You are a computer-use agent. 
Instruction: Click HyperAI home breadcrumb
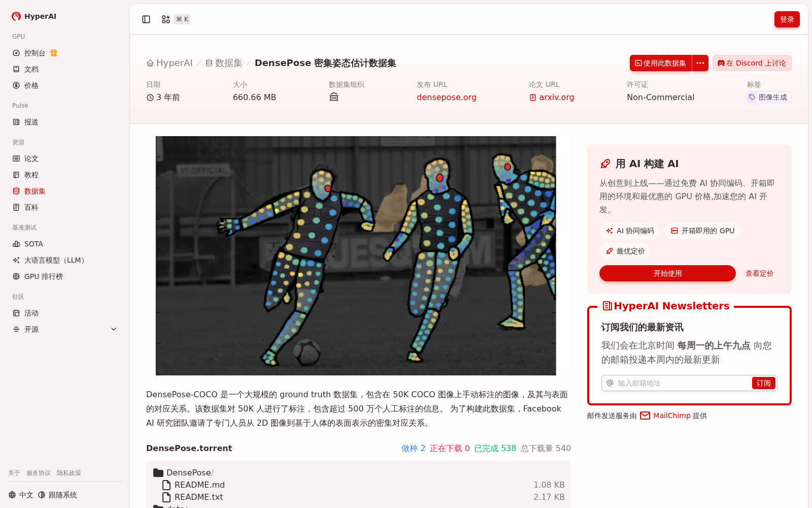[x=170, y=63]
